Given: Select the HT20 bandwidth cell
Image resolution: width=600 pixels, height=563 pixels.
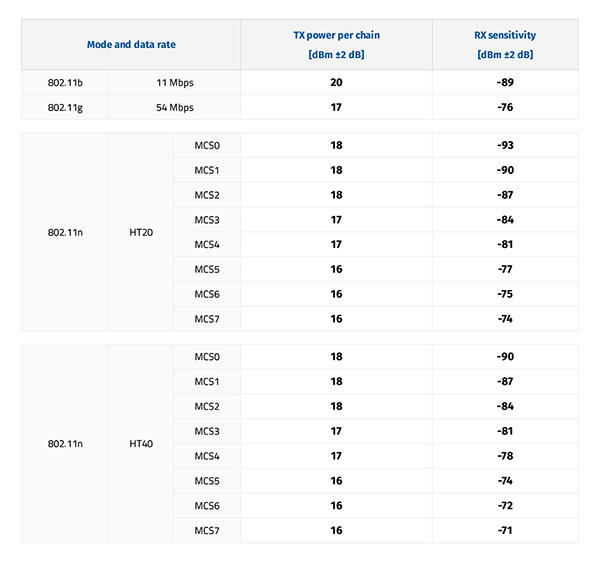Looking at the screenshot, I should click(x=141, y=232).
